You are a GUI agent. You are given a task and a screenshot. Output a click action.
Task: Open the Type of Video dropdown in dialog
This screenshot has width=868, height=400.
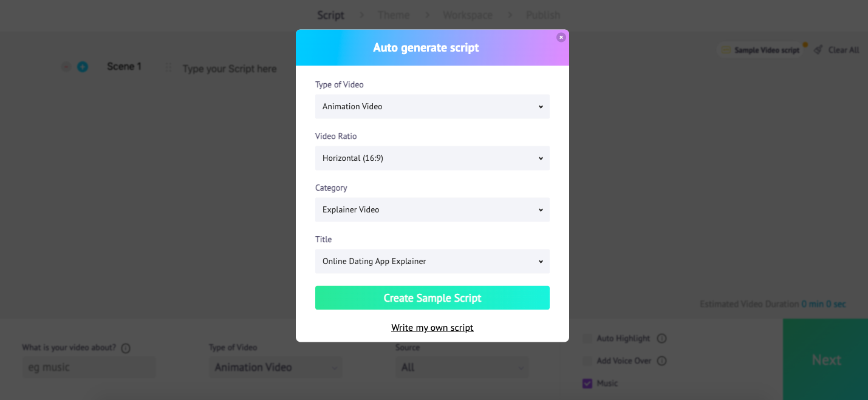pos(432,107)
